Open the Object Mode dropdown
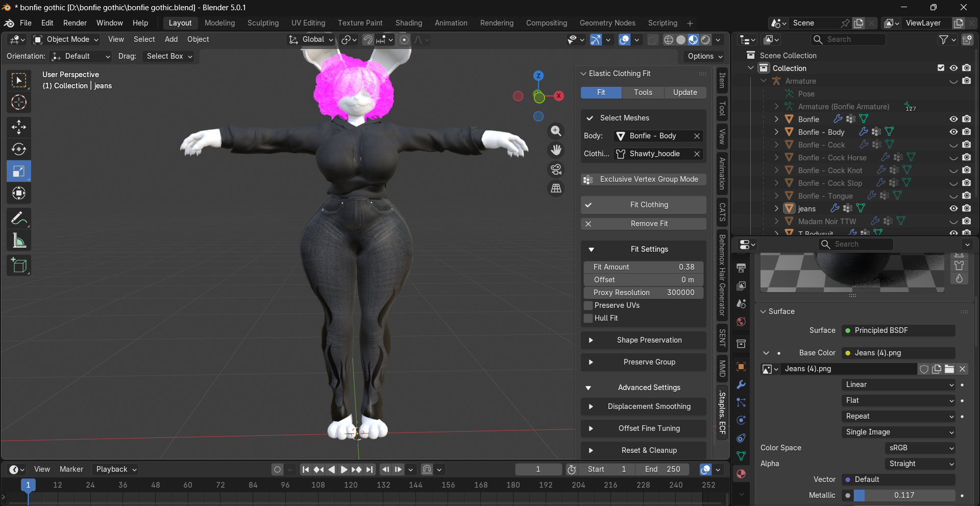The height and width of the screenshot is (506, 980). [66, 39]
